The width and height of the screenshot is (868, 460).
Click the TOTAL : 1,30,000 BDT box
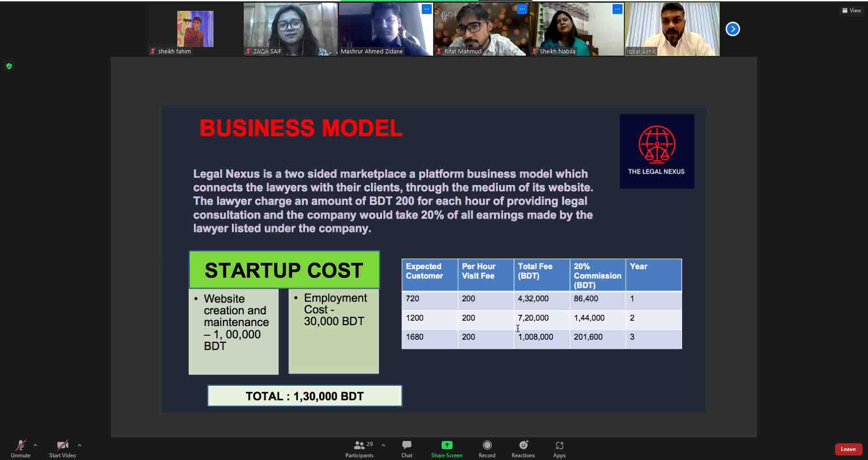[x=305, y=396]
